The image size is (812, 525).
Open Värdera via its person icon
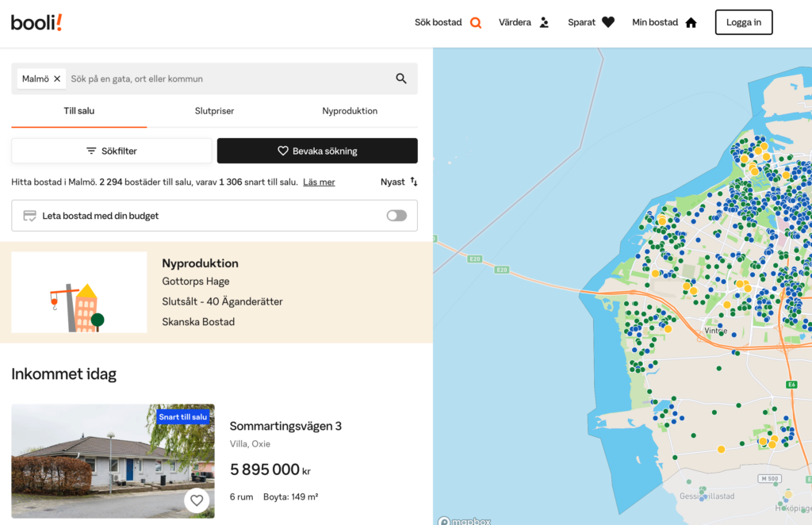coord(543,22)
